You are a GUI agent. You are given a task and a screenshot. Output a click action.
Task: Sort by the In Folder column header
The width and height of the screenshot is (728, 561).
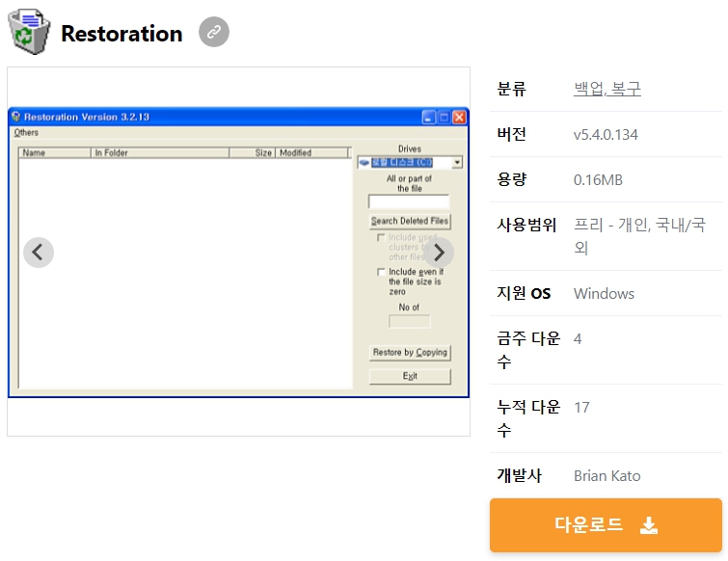click(160, 152)
